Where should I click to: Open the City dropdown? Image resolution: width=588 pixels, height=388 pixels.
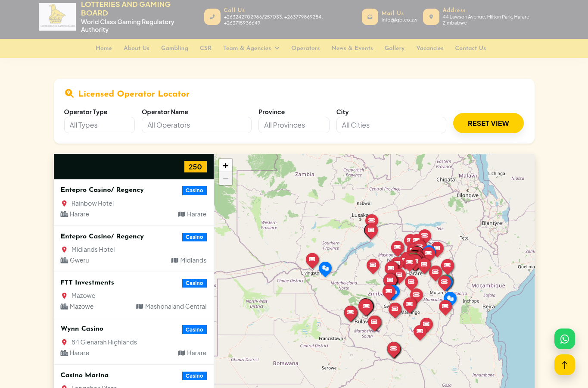coord(391,125)
